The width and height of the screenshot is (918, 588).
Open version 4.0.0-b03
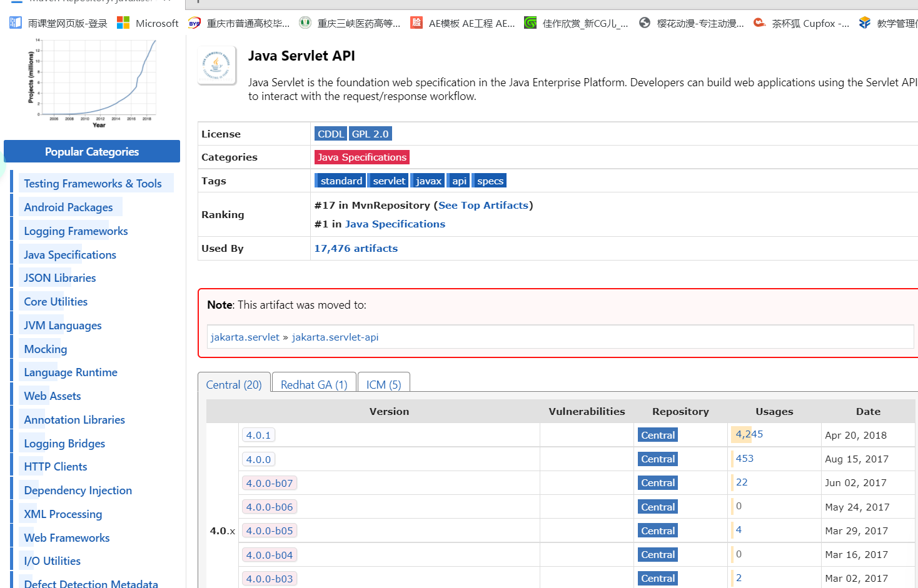click(270, 579)
